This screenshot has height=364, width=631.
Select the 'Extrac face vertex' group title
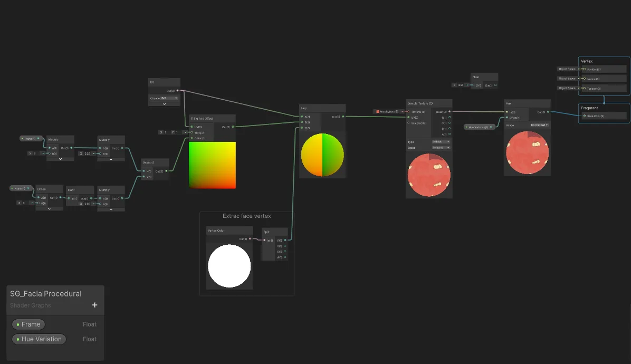tap(247, 216)
